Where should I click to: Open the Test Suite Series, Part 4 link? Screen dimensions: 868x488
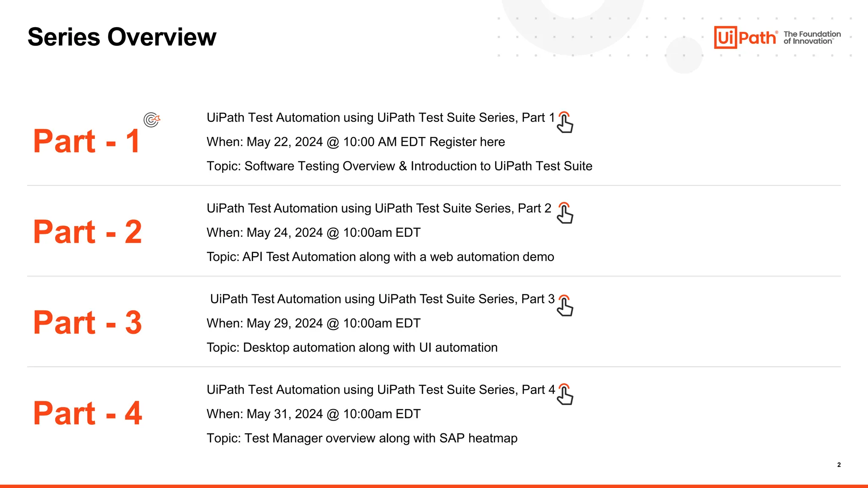tap(380, 390)
